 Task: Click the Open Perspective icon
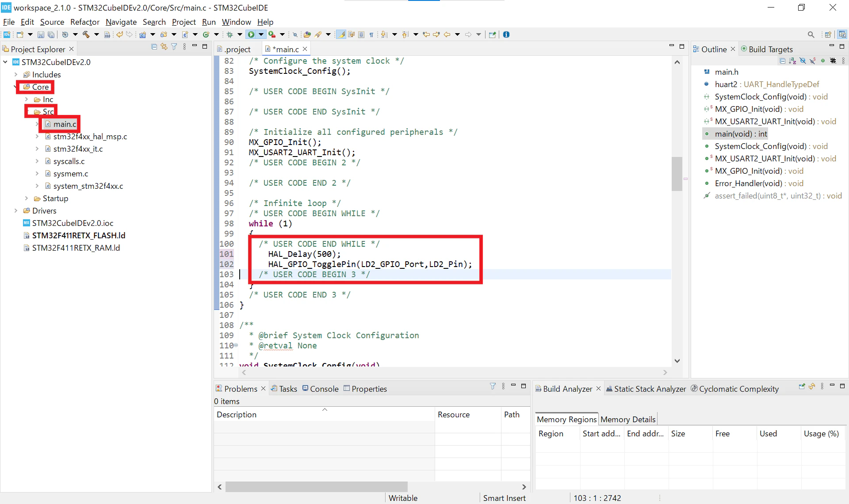click(828, 34)
